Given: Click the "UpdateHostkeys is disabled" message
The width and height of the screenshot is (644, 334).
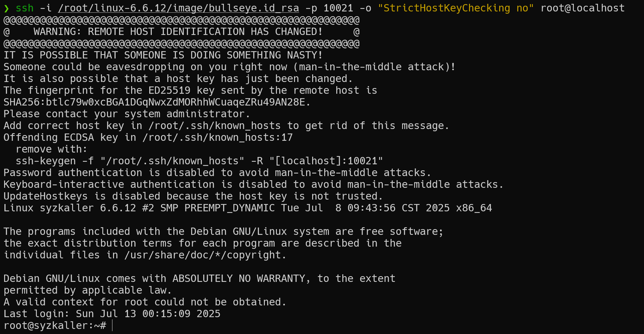Looking at the screenshot, I should [193, 196].
